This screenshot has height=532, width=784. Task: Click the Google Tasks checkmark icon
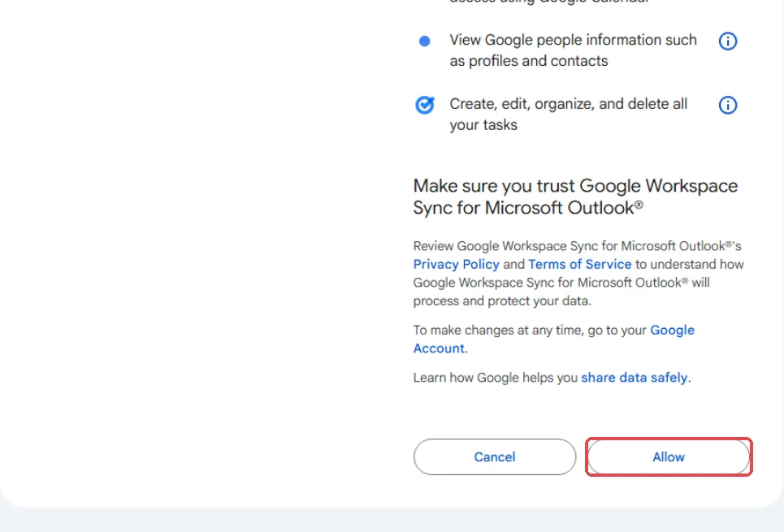425,105
